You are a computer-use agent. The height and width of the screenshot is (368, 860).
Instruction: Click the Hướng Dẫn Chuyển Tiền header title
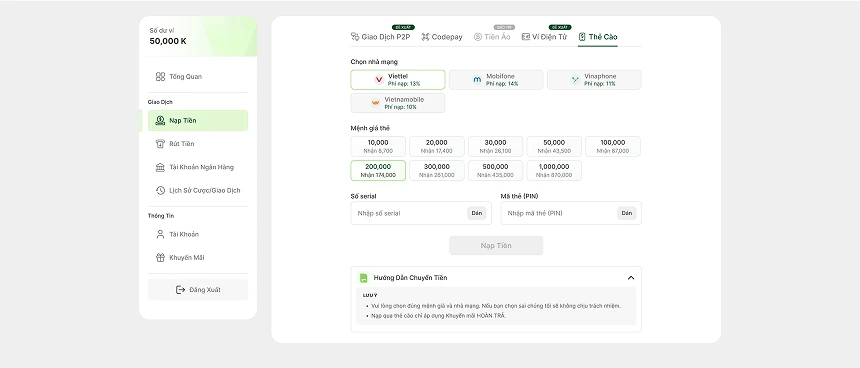[410, 278]
